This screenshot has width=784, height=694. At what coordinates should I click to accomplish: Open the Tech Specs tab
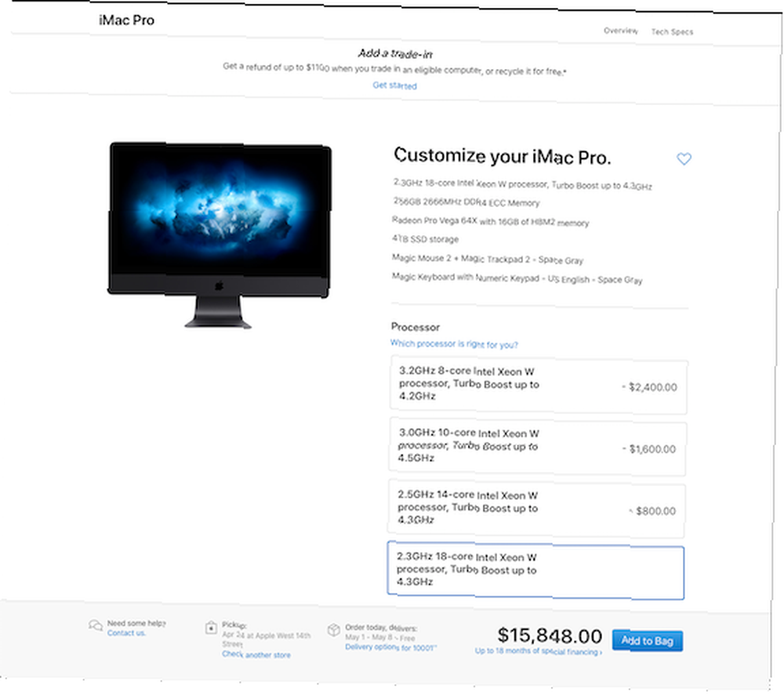pos(672,31)
